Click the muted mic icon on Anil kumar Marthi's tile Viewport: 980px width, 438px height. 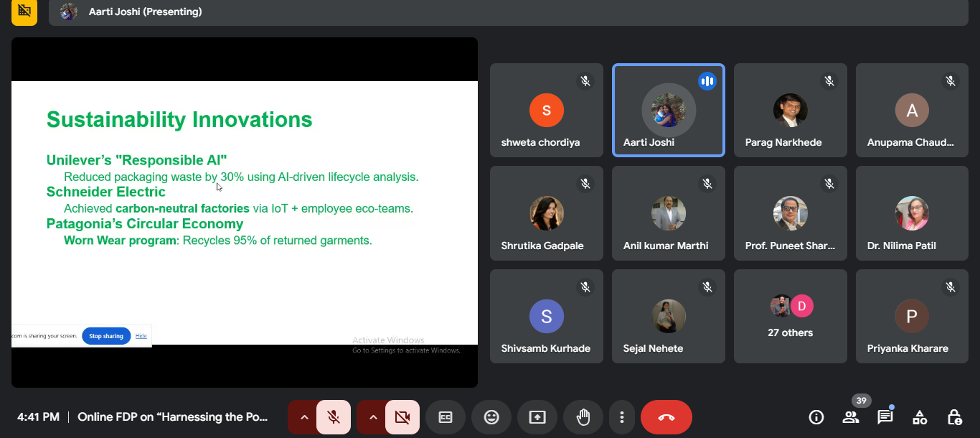(x=707, y=184)
